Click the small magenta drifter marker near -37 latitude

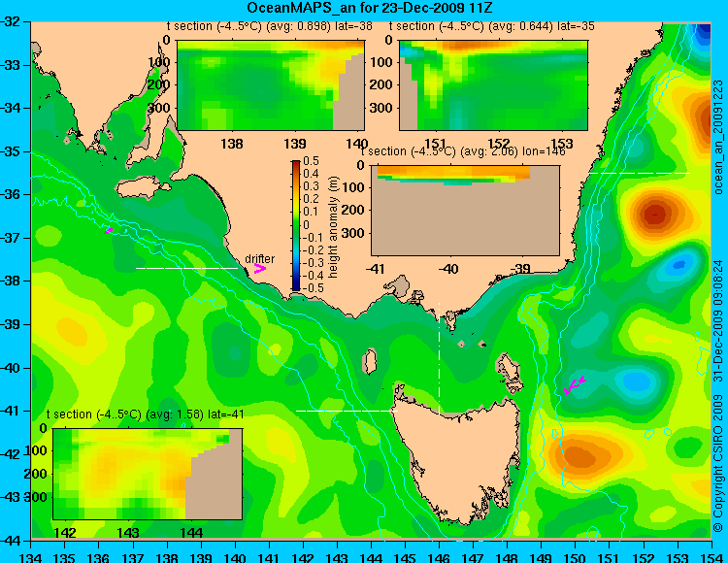click(x=108, y=231)
